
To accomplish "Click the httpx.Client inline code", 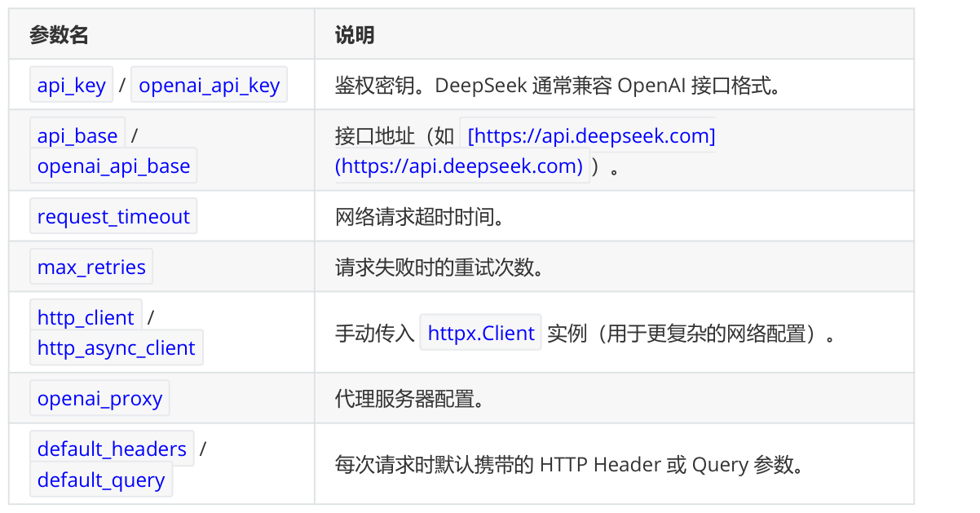I will tap(481, 333).
